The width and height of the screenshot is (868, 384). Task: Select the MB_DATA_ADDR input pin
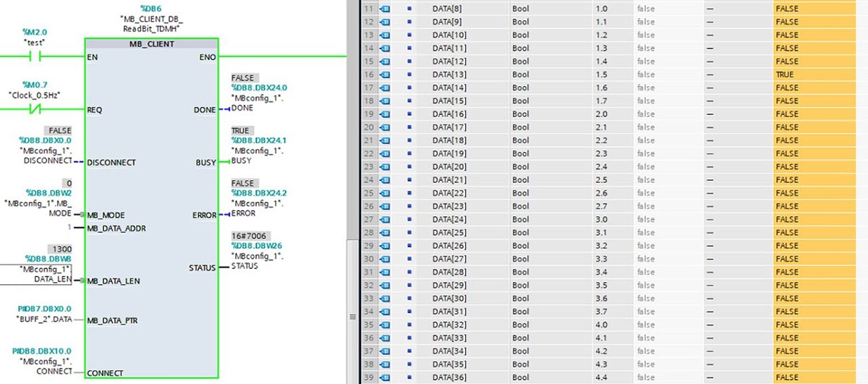point(116,229)
